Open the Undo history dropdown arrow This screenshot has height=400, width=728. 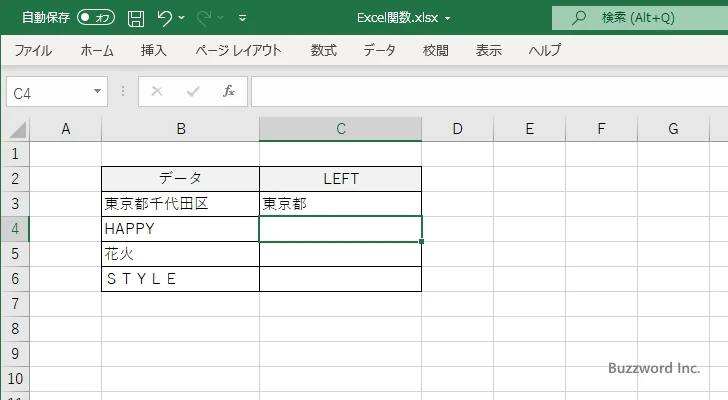click(182, 18)
